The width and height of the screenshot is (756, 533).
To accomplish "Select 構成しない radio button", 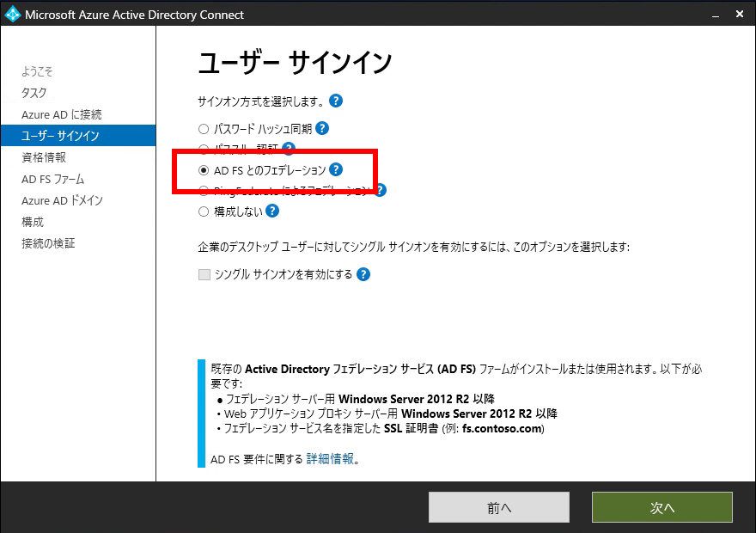I will click(204, 211).
